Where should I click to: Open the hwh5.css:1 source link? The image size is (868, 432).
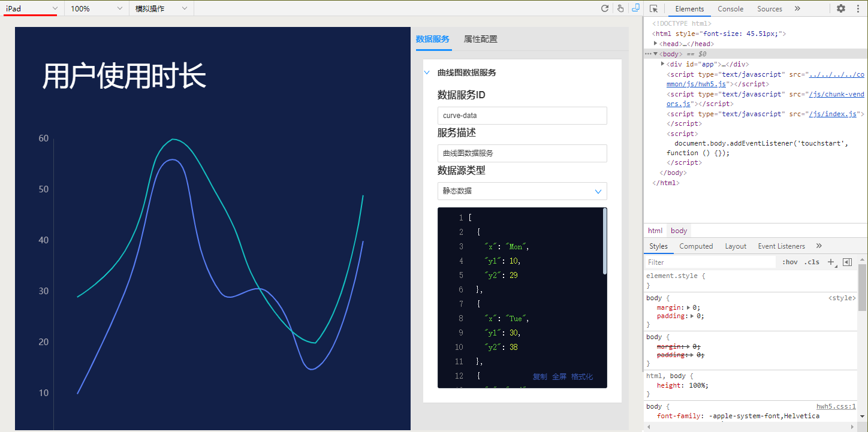[836, 406]
